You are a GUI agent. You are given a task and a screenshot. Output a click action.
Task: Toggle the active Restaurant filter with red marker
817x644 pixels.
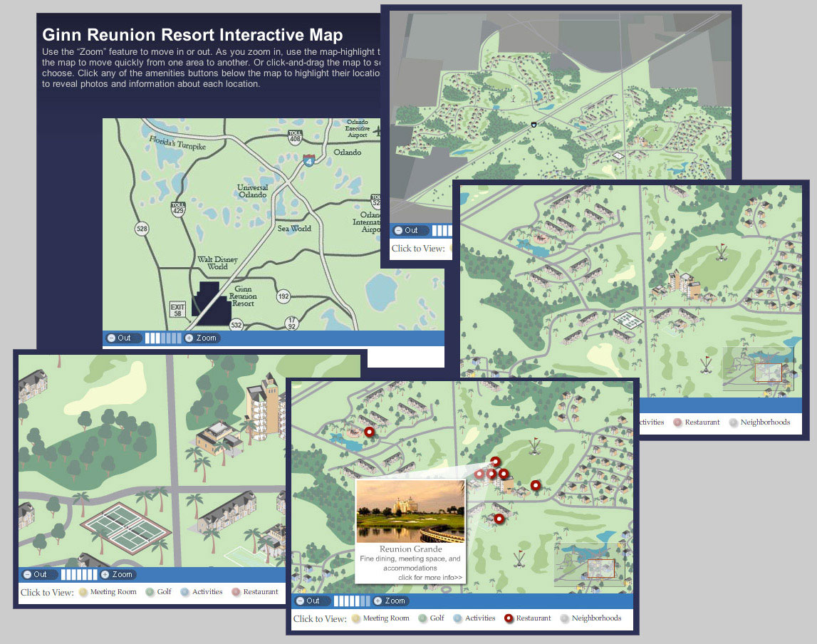pyautogui.click(x=527, y=618)
